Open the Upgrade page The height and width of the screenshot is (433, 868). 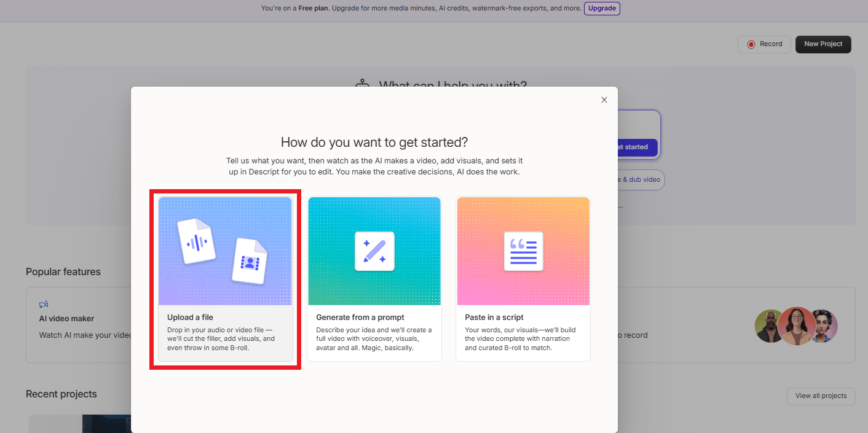(x=602, y=8)
